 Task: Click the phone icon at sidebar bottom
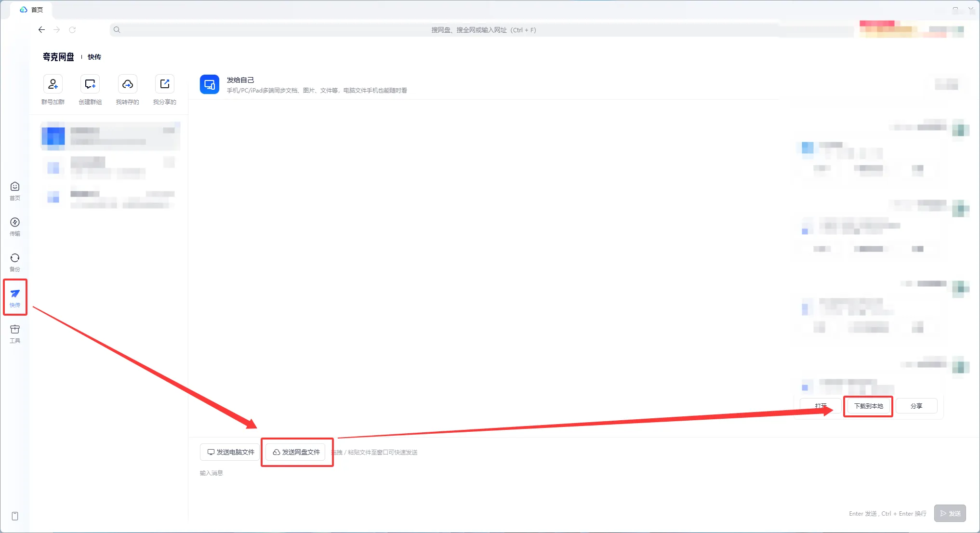(15, 516)
